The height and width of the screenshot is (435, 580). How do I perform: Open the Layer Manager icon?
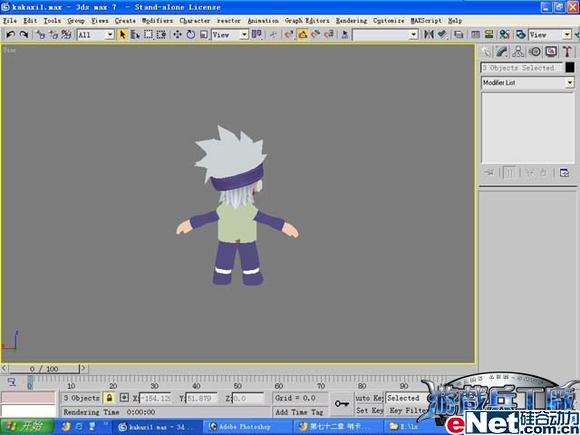[x=459, y=34]
